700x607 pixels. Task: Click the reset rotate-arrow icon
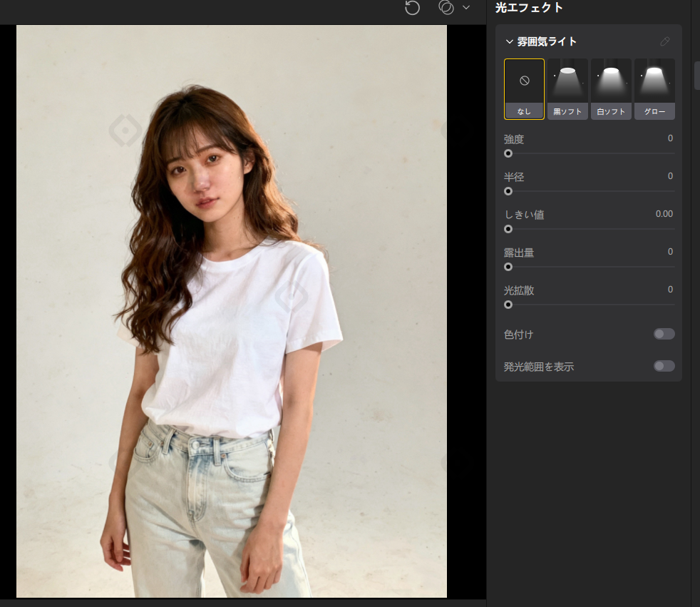coord(412,8)
